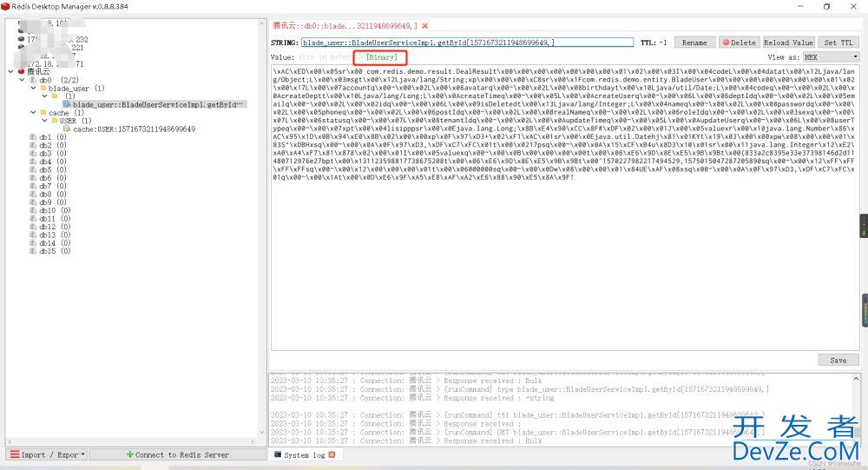
Task: Click the db3 database icon
Action: coord(33,153)
